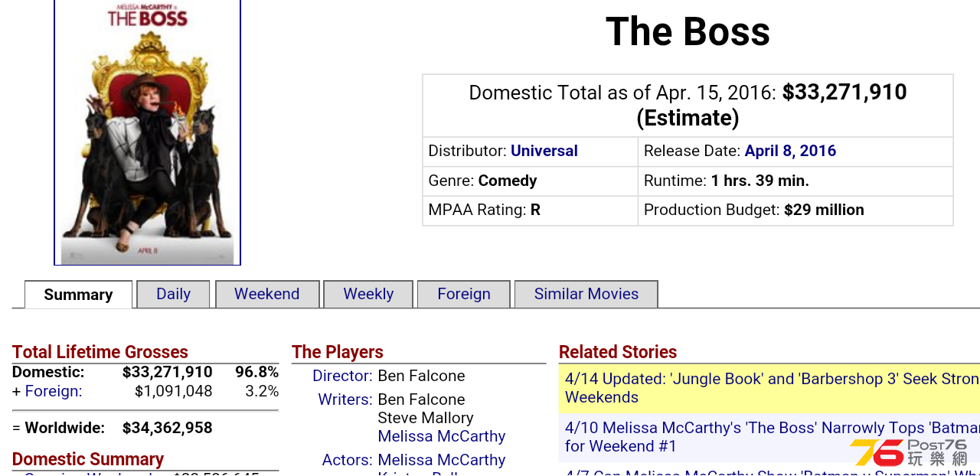Screen dimensions: 980x476
Task: Click the Foreign gross link
Action: (x=54, y=391)
